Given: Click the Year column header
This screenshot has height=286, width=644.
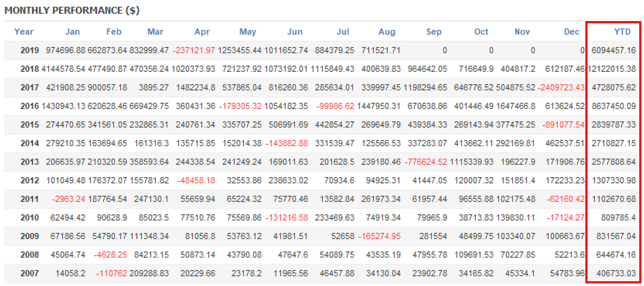Looking at the screenshot, I should 24,32.
